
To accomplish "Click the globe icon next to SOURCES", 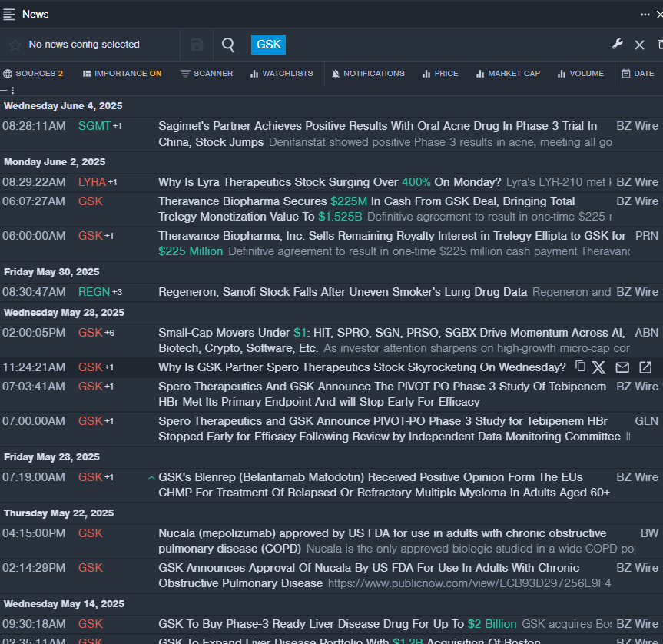I will point(8,74).
